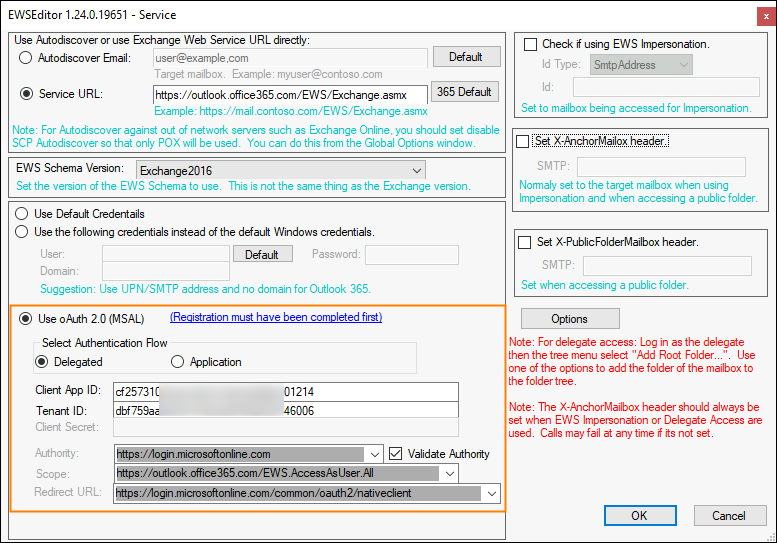Tick the Set X-PublicFolderMailbox header checkbox
The height and width of the screenshot is (543, 777).
point(524,242)
